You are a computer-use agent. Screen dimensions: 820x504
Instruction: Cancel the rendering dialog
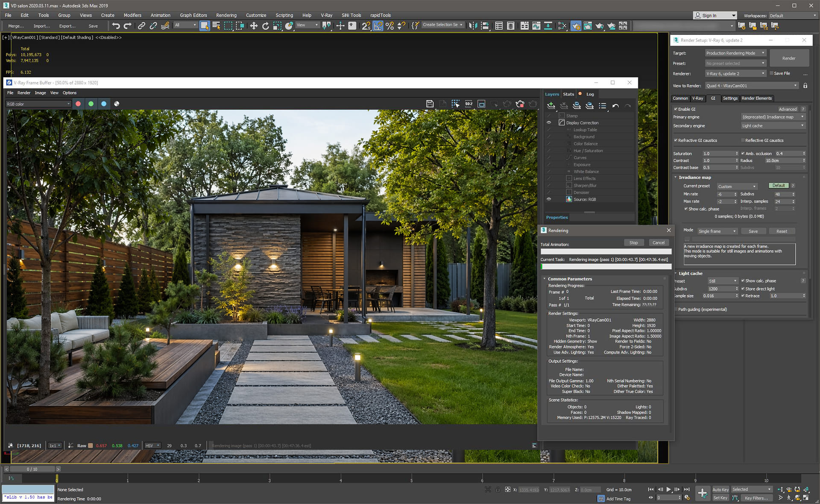pos(659,242)
